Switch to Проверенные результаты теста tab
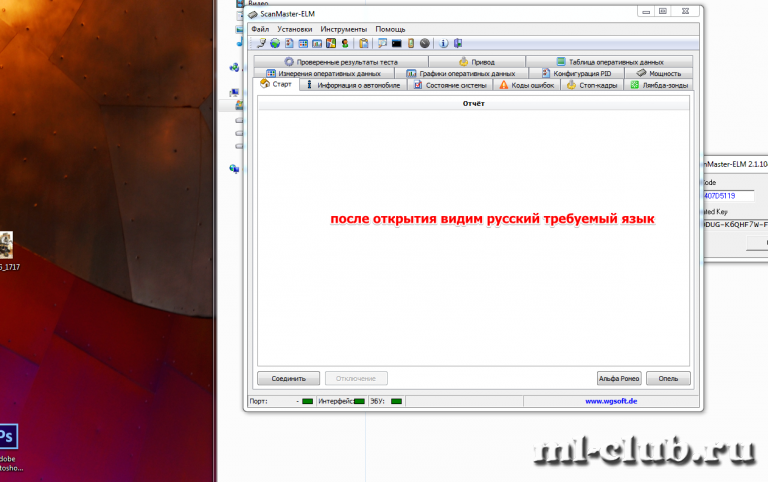 click(341, 62)
